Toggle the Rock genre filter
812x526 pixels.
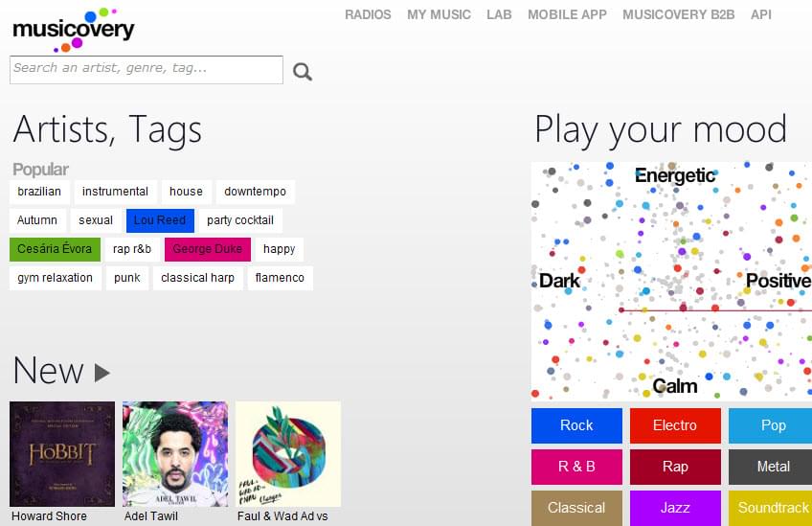576,425
